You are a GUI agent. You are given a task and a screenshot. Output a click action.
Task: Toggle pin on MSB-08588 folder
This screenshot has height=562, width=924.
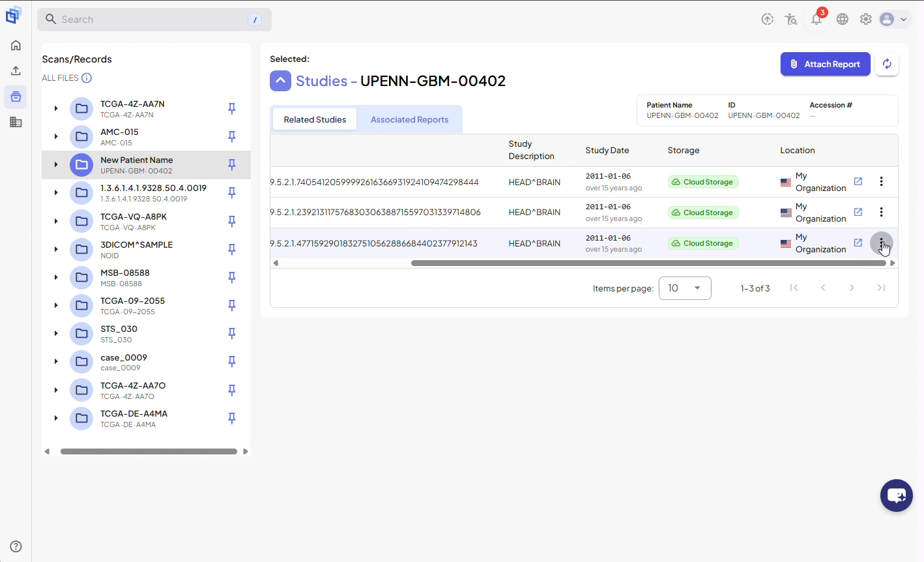pyautogui.click(x=231, y=277)
